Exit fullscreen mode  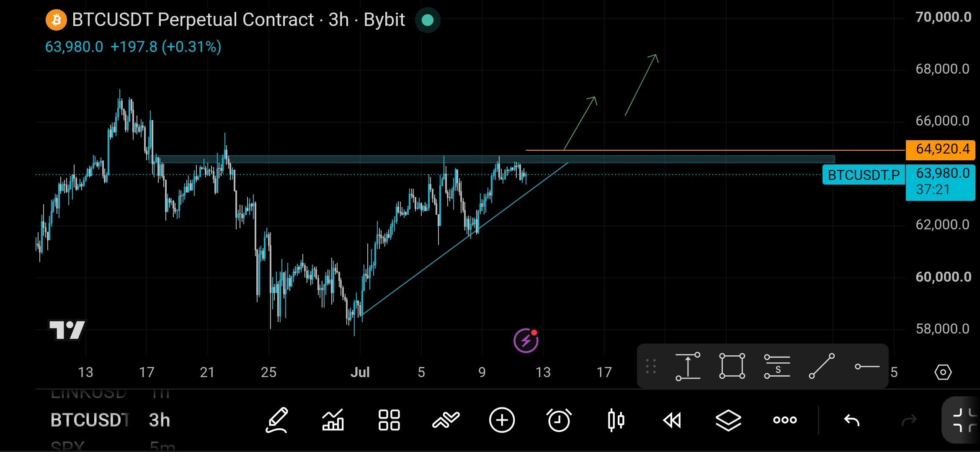tap(964, 420)
